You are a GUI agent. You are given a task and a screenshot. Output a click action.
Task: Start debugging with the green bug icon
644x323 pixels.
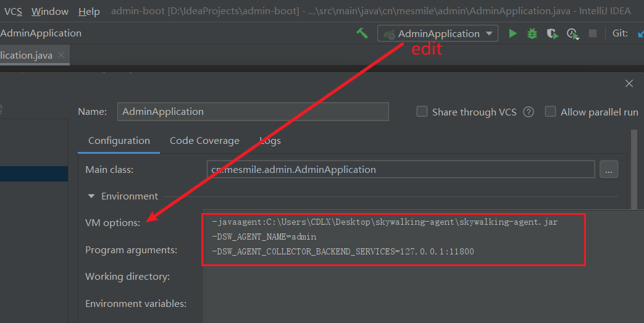click(532, 33)
